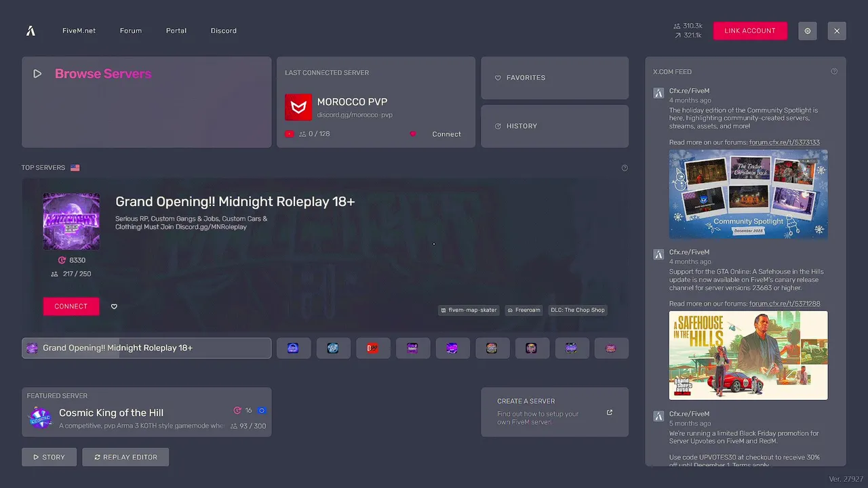Click the 0 / 128 player count

pyautogui.click(x=315, y=134)
